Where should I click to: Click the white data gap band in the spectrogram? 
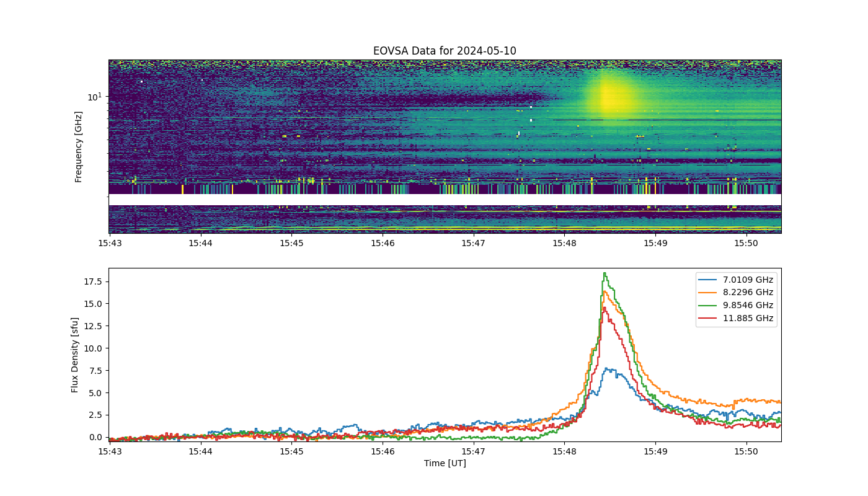click(445, 200)
